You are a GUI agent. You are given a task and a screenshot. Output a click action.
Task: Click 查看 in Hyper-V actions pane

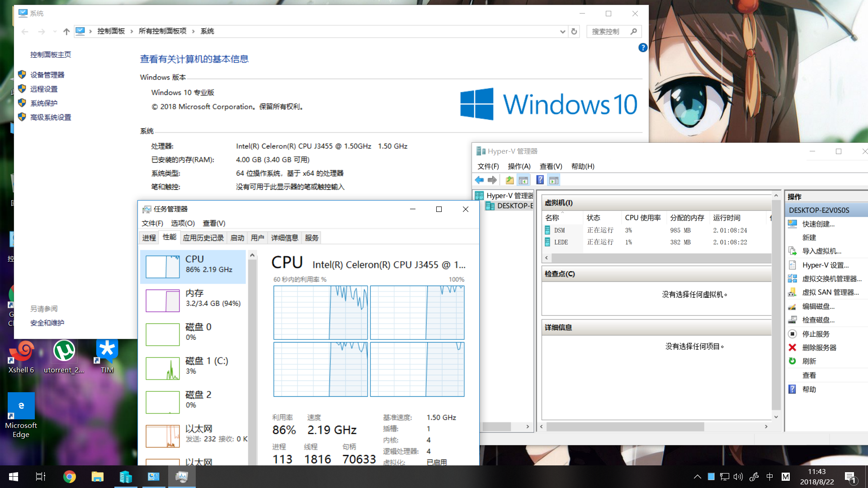[809, 375]
